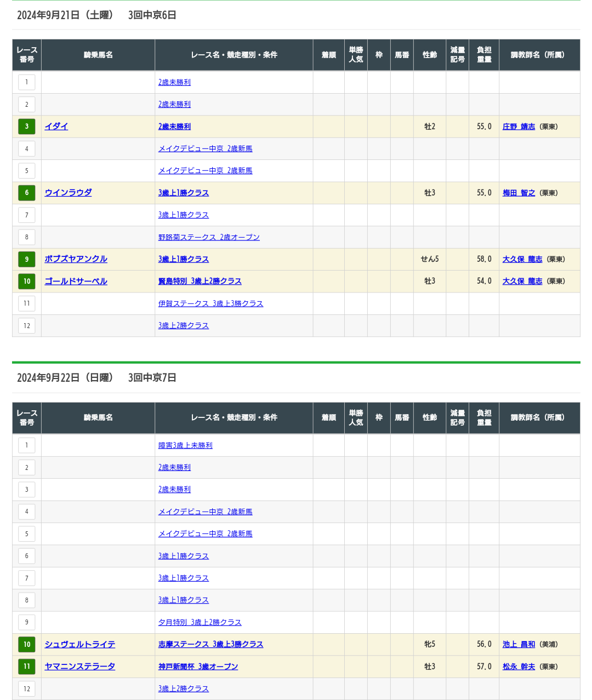The height and width of the screenshot is (700, 592).
Task: Click 負担重量 header in September 22 table
Action: (484, 417)
